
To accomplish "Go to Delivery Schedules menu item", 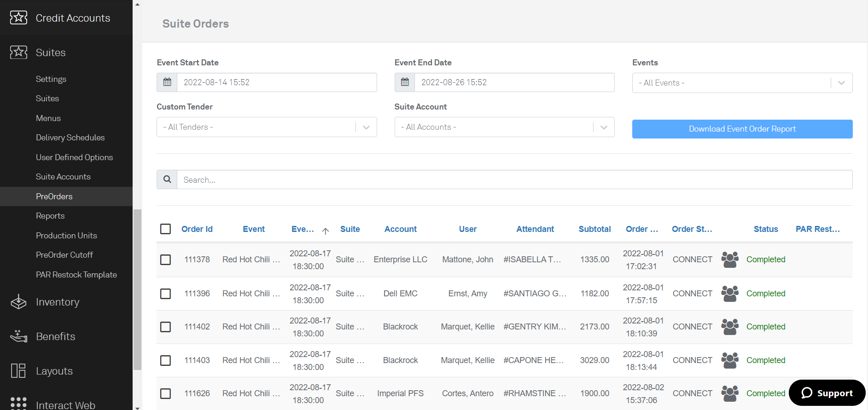I will point(70,138).
